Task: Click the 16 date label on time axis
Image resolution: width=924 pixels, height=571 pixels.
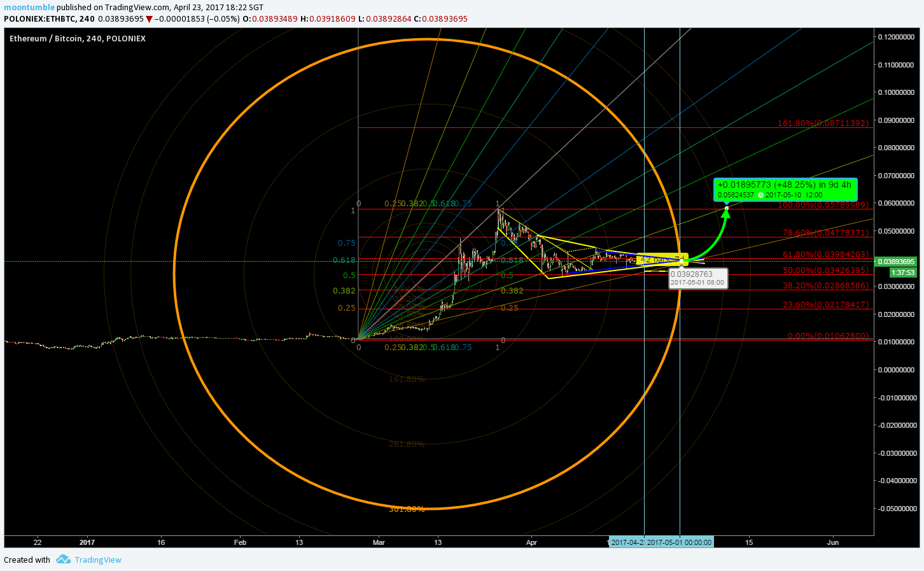Action: pyautogui.click(x=161, y=542)
